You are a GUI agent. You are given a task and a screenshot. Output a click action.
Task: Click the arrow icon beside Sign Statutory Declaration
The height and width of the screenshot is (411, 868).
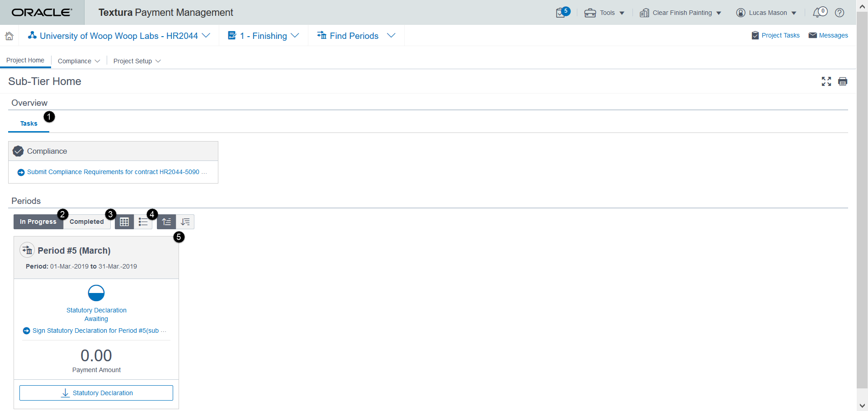tap(26, 331)
